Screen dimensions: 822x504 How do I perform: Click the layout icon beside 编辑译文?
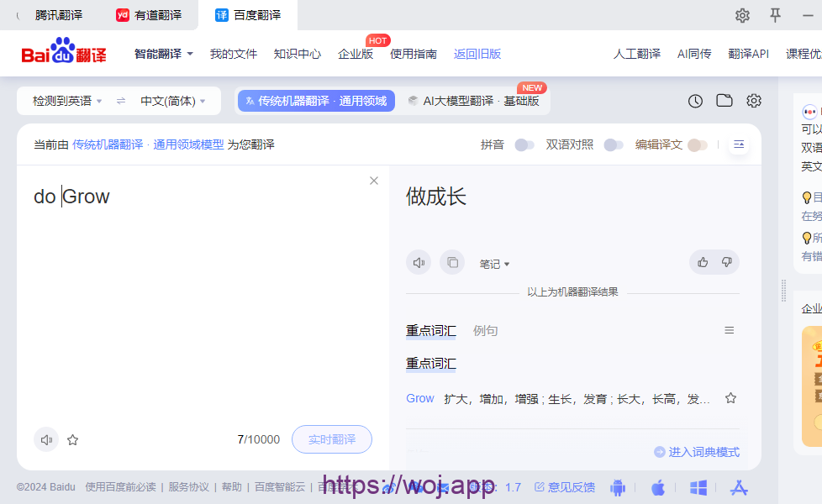click(x=739, y=144)
